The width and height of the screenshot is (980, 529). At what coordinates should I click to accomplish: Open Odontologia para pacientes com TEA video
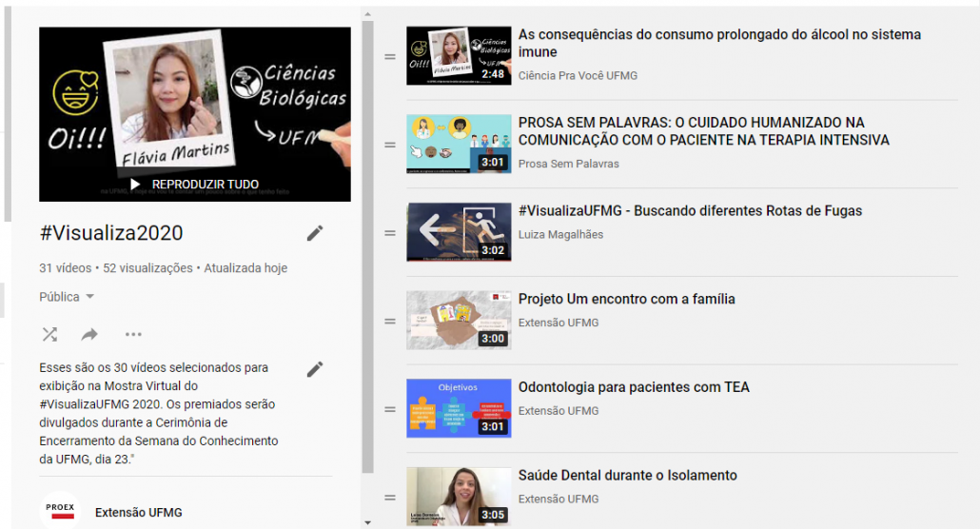tap(634, 387)
